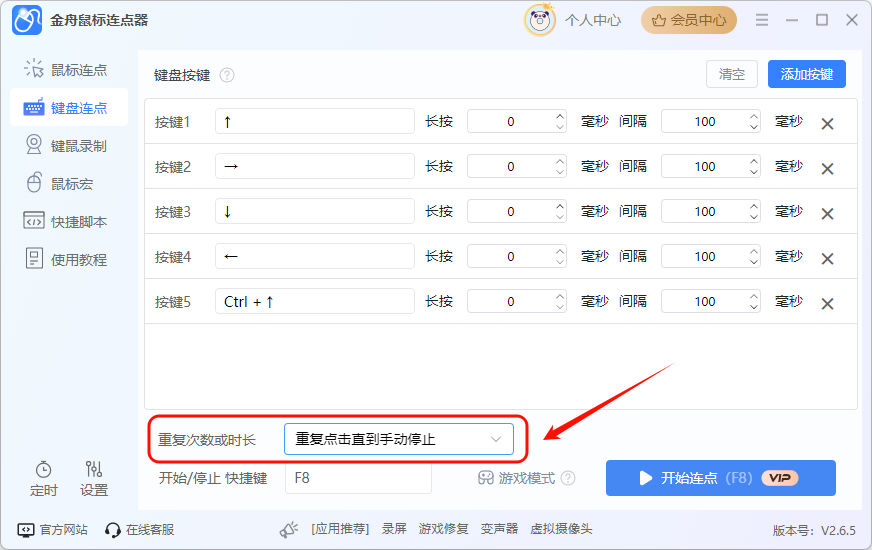Open the 虚拟摄像头 link
The image size is (872, 550).
pos(561,529)
